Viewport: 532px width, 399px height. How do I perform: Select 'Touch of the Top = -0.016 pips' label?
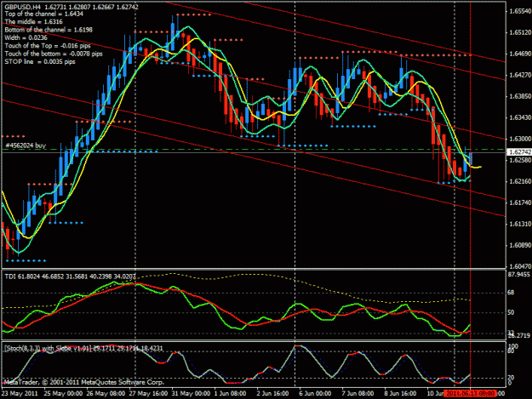click(x=48, y=46)
